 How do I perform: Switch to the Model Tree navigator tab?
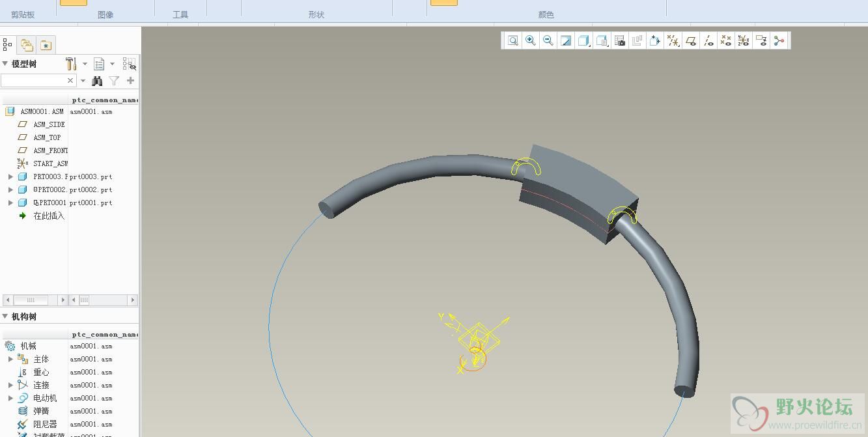click(7, 44)
